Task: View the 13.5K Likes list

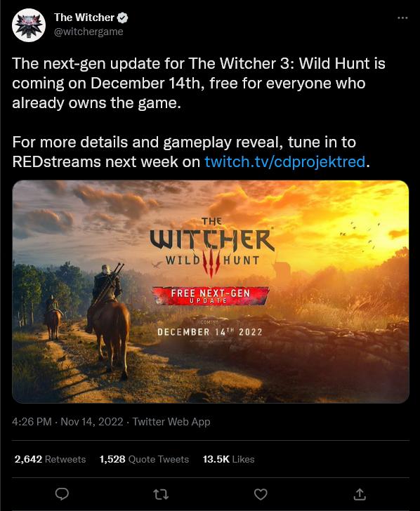Action: pos(228,459)
